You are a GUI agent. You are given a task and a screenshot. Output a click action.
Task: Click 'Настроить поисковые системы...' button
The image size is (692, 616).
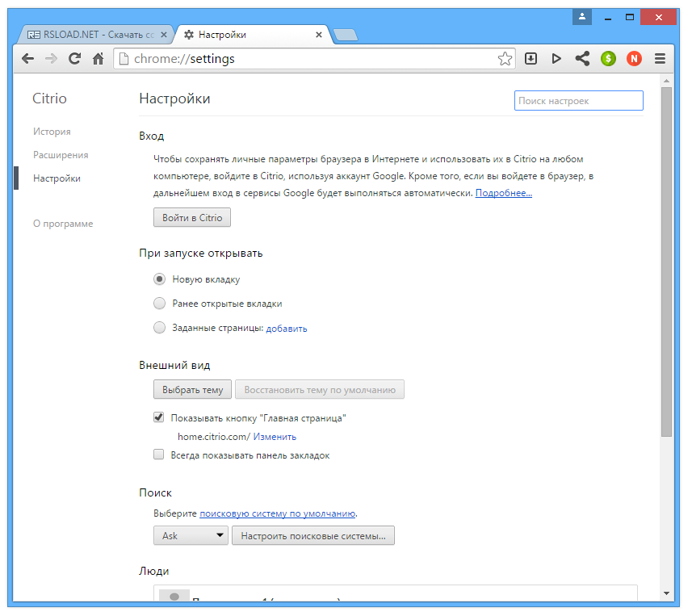click(x=313, y=536)
